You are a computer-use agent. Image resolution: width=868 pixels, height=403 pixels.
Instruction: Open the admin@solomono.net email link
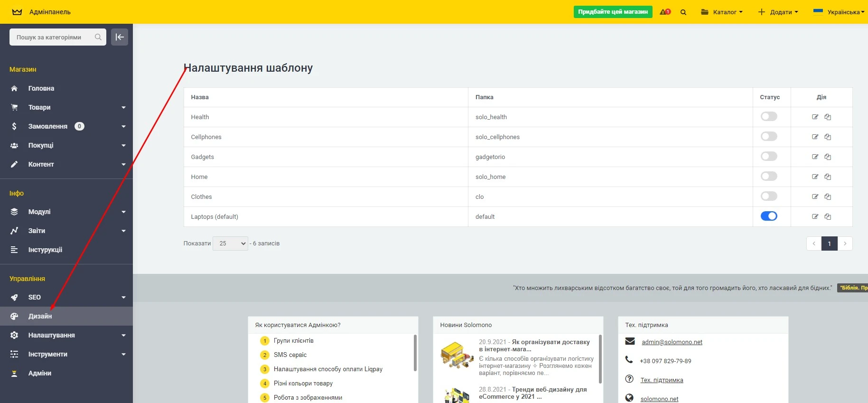coord(672,342)
